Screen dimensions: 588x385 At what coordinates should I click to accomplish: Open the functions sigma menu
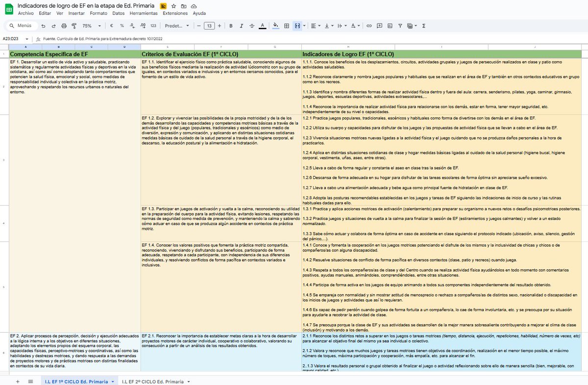423,25
